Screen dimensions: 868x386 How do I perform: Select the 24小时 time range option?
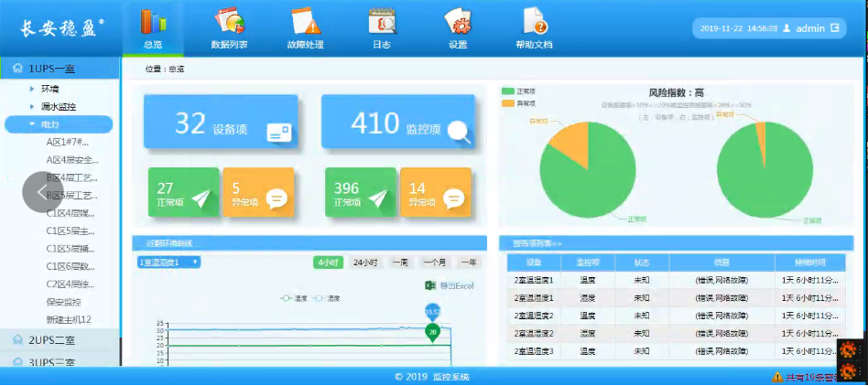[x=365, y=263]
